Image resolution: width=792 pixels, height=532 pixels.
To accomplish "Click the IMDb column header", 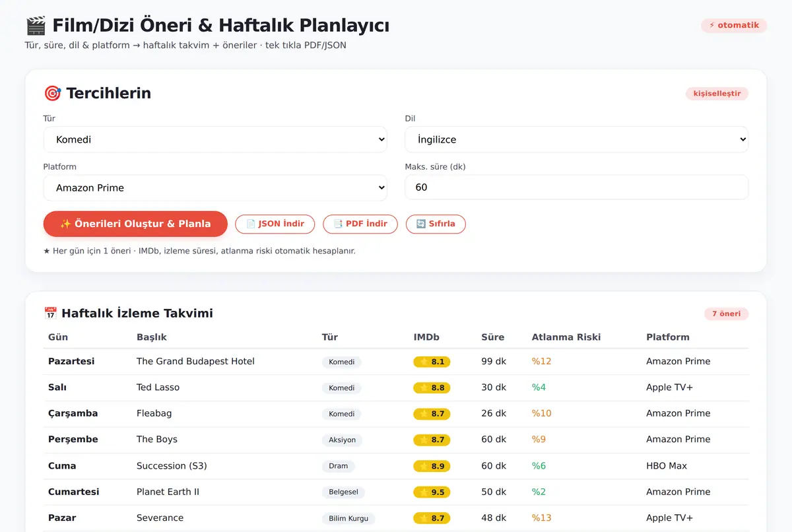I will (x=426, y=337).
